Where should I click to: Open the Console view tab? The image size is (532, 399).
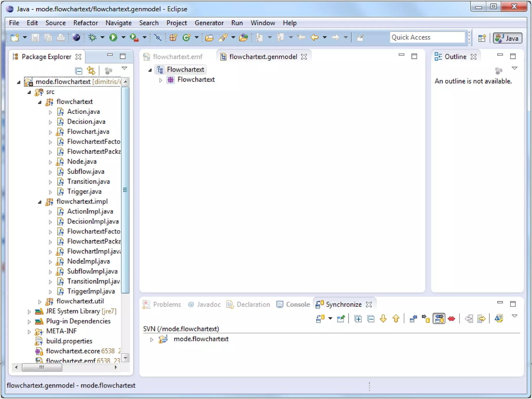[x=294, y=304]
